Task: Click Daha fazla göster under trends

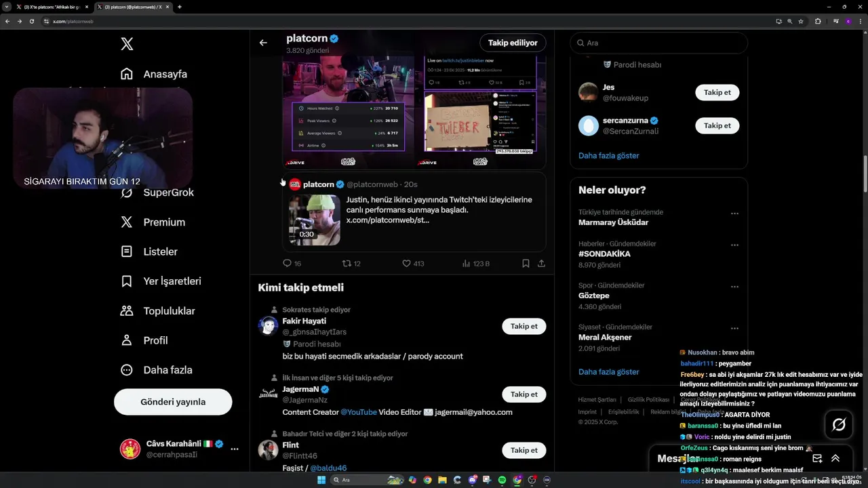Action: coord(608,371)
